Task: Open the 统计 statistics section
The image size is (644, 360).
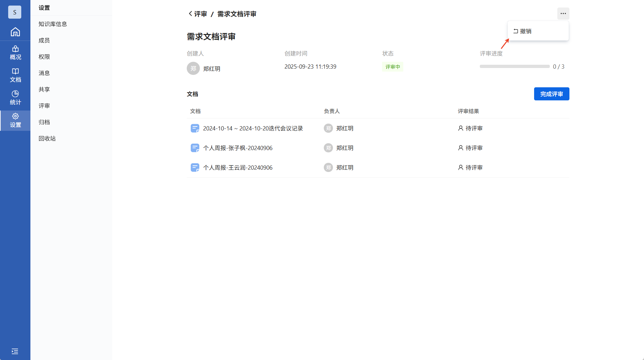Action: 15,98
